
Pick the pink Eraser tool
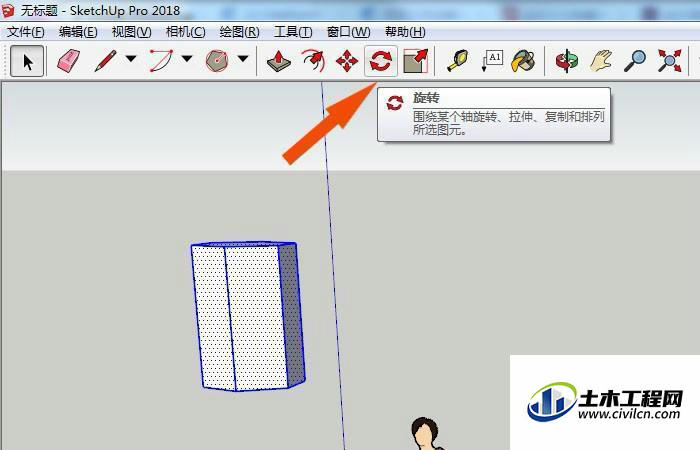click(68, 61)
